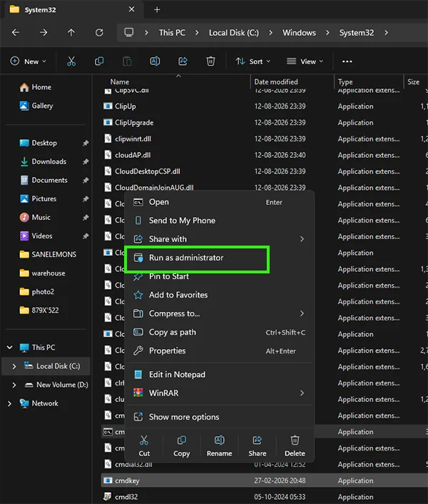Click Local Disk (C:) breadcrumb
Viewport: 428px width, 504px height.
click(234, 32)
